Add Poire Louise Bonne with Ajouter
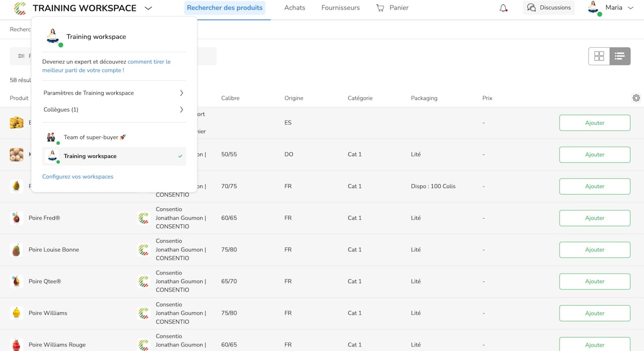 (x=594, y=249)
